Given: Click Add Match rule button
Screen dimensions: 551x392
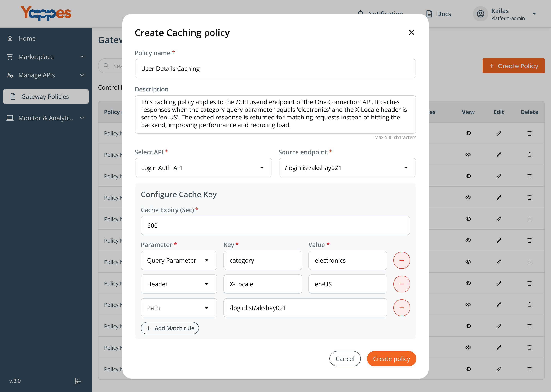Looking at the screenshot, I should click(170, 328).
